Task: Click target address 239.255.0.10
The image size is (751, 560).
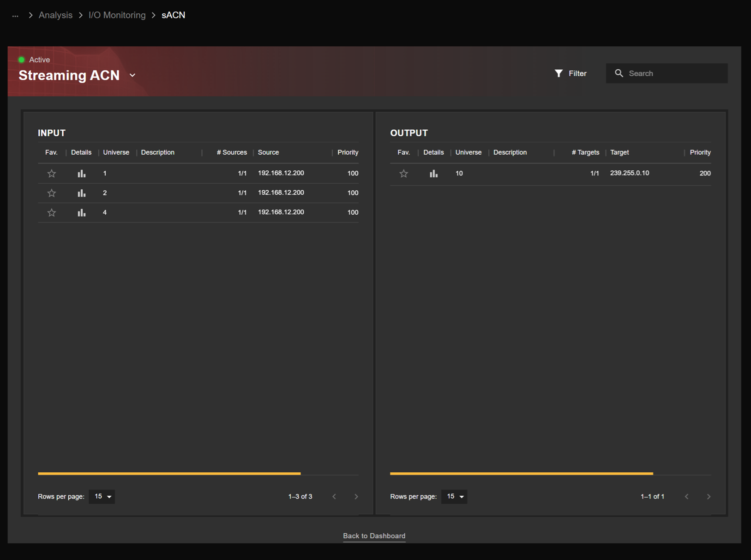Action: pos(630,173)
